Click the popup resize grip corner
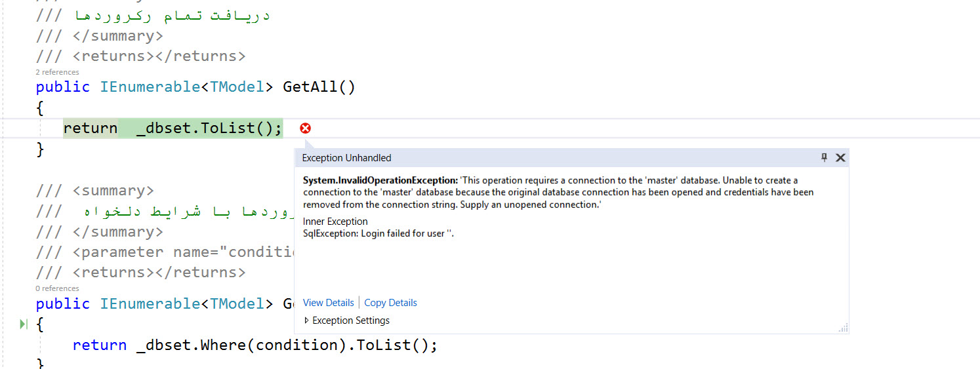 [843, 328]
